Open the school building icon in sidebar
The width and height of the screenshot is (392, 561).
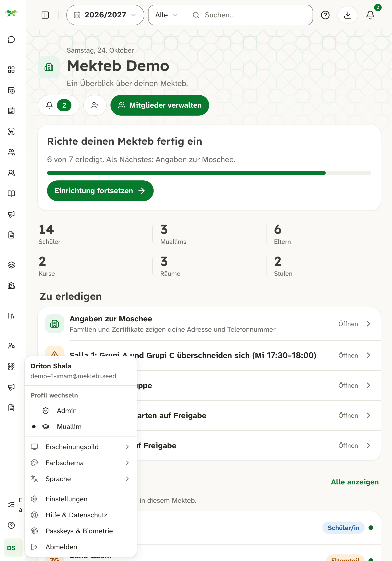click(x=11, y=286)
